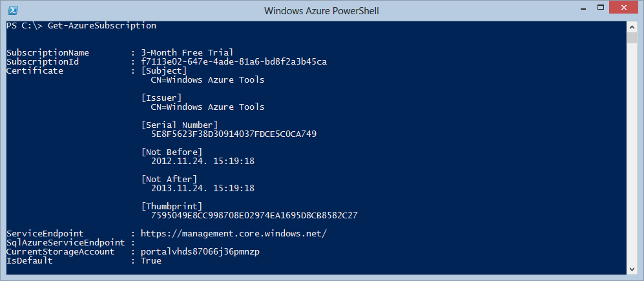This screenshot has height=281, width=644.
Task: Click the certificate Thumbprint hash value
Action: (254, 216)
